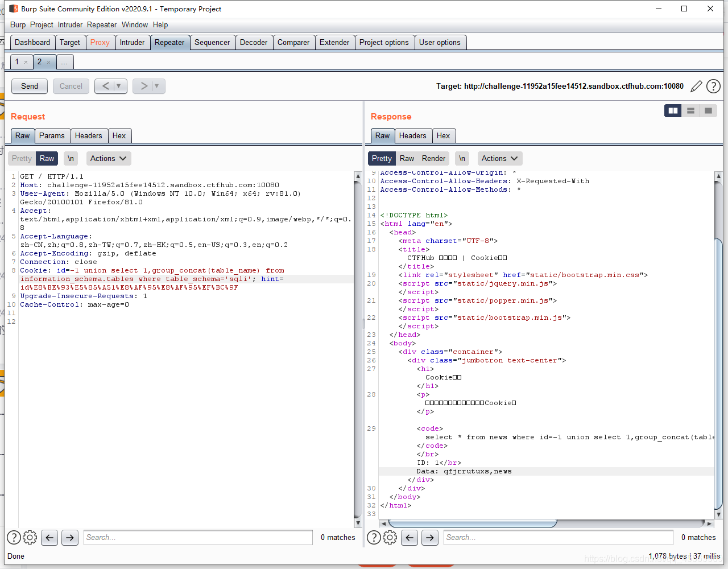Image resolution: width=728 pixels, height=569 pixels.
Task: Click the Data: qfjrrutuxs,news response line
Action: click(x=464, y=471)
